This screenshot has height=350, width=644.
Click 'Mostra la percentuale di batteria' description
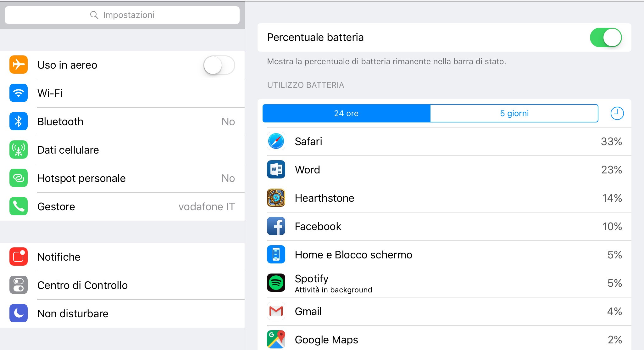click(386, 61)
